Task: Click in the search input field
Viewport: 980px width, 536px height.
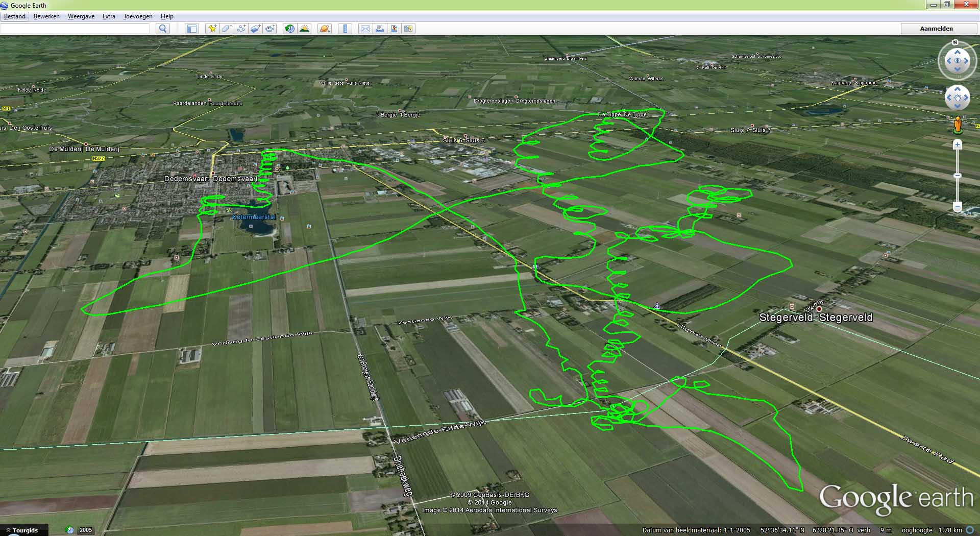Action: (x=75, y=29)
